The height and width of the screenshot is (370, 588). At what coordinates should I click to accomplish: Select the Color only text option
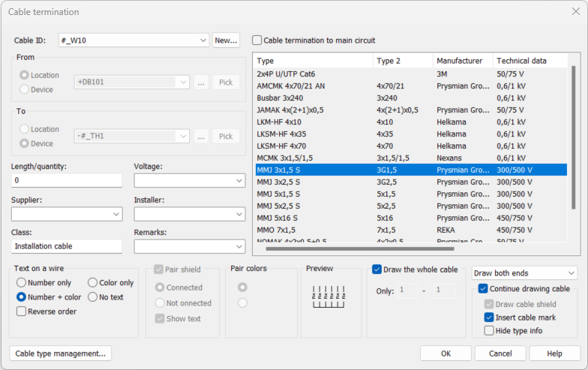tap(93, 283)
